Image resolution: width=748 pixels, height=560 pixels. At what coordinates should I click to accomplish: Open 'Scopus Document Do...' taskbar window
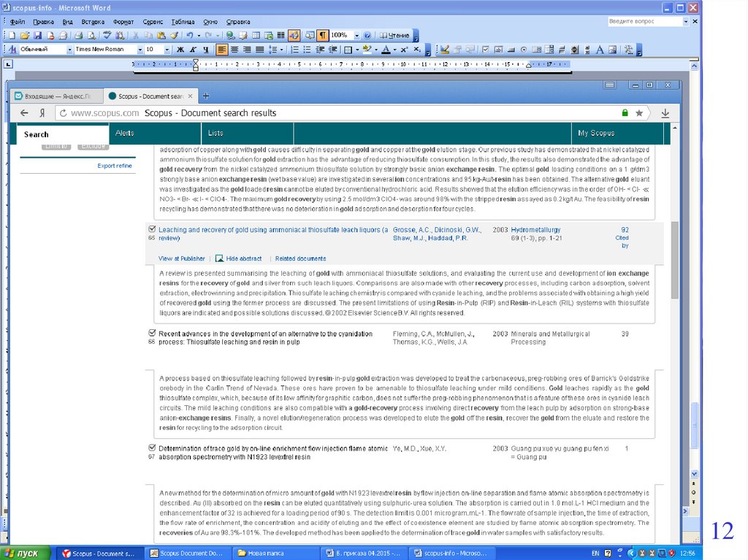tap(186, 553)
